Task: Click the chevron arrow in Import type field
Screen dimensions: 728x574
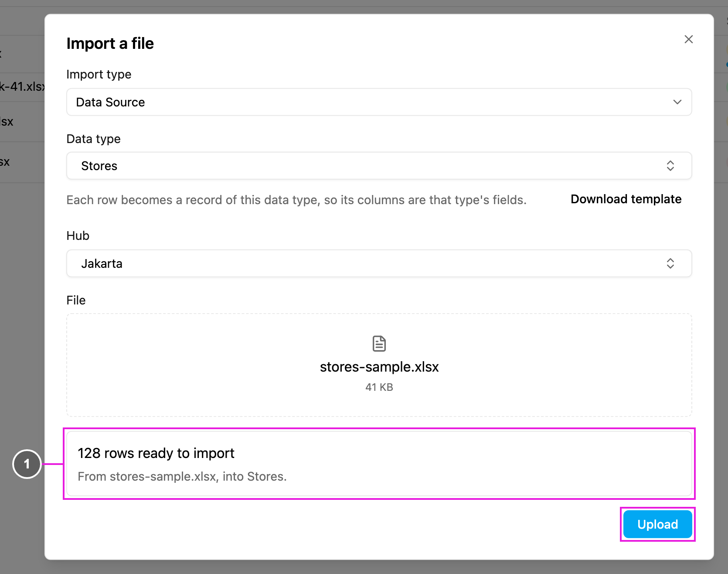Action: click(677, 102)
